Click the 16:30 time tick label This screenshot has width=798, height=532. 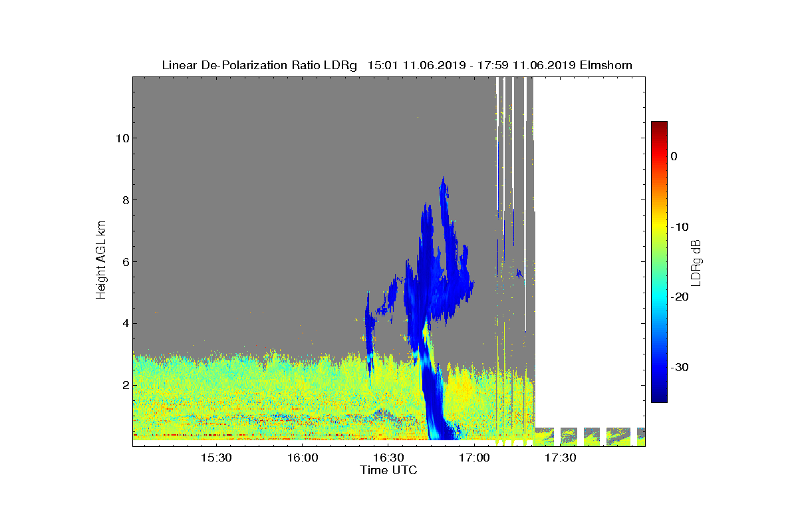point(388,458)
